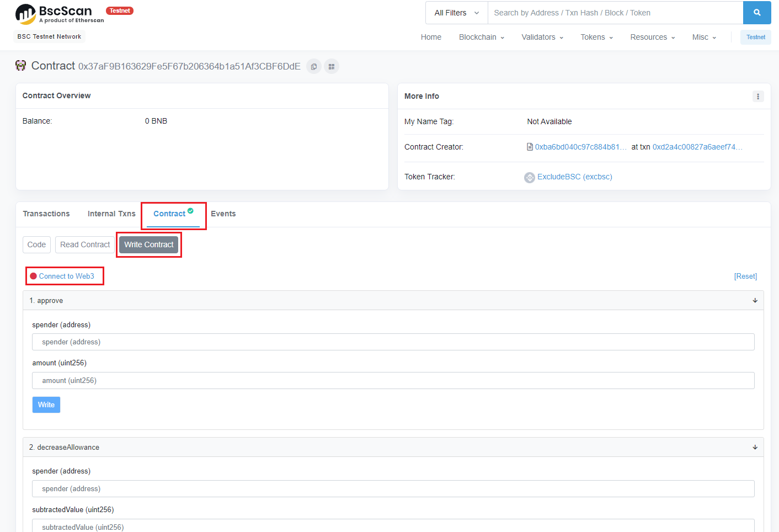Select the Write Contract toggle button
Viewport: 779px width, 532px height.
(148, 244)
